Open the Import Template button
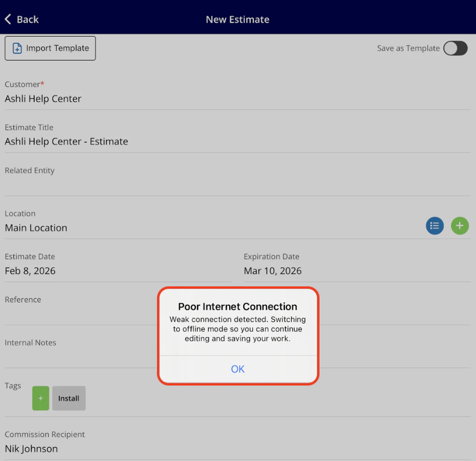The width and height of the screenshot is (476, 461). [x=50, y=48]
